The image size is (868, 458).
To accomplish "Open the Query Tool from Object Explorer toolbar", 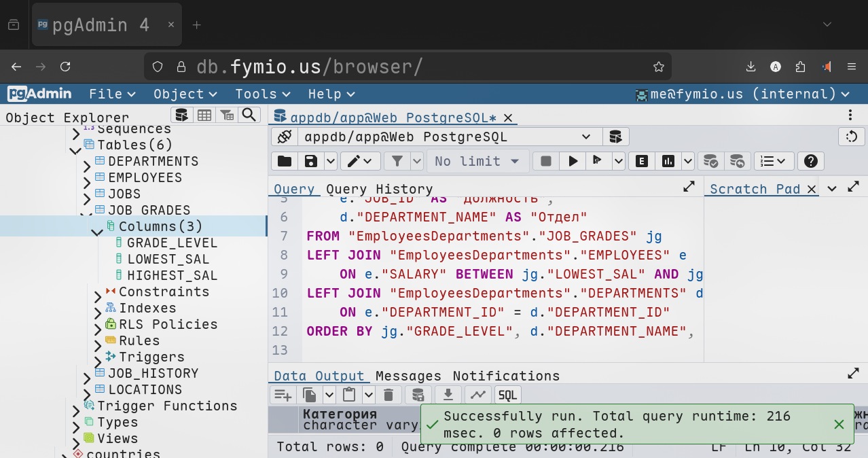I will click(181, 115).
